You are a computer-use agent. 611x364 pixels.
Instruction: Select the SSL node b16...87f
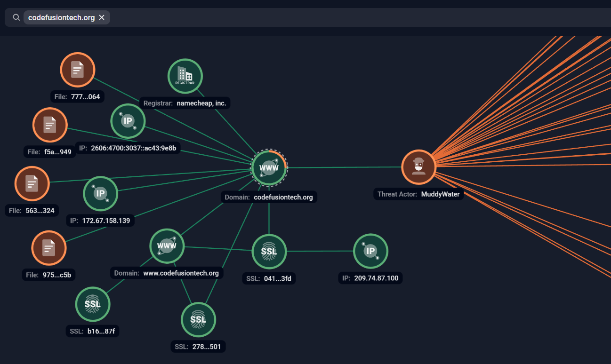point(93,304)
